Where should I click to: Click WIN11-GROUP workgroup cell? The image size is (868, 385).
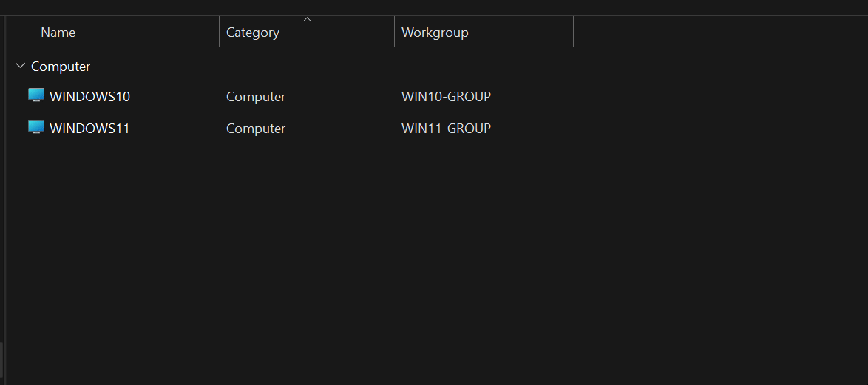pos(446,129)
